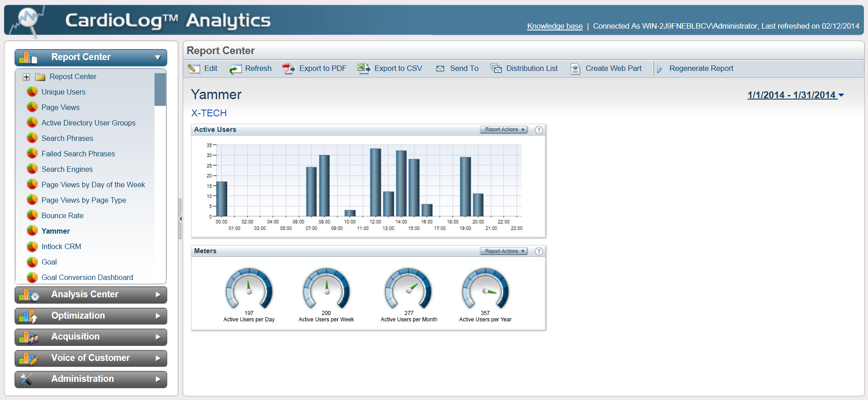Select Active Directory User Groups report

point(89,123)
